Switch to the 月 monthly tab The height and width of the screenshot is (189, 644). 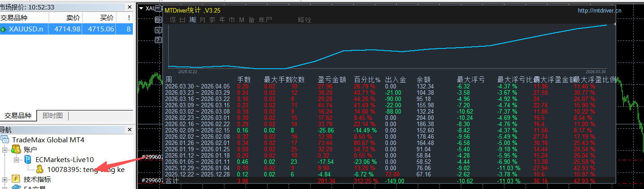[202, 20]
